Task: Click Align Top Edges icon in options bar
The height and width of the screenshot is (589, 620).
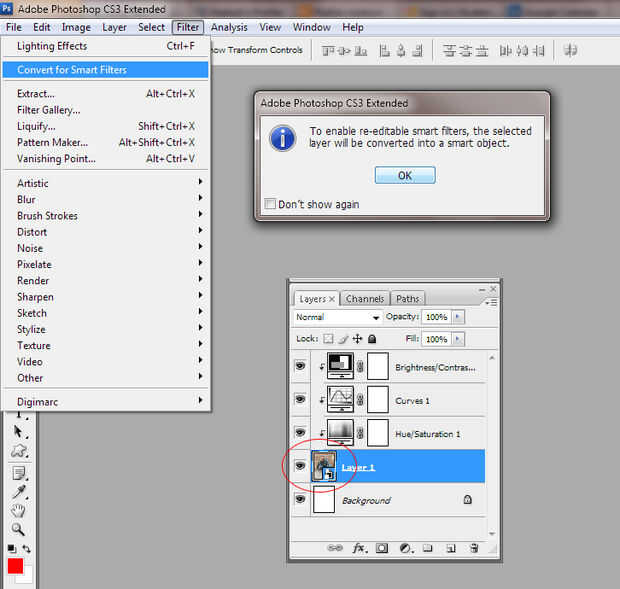Action: (x=328, y=51)
